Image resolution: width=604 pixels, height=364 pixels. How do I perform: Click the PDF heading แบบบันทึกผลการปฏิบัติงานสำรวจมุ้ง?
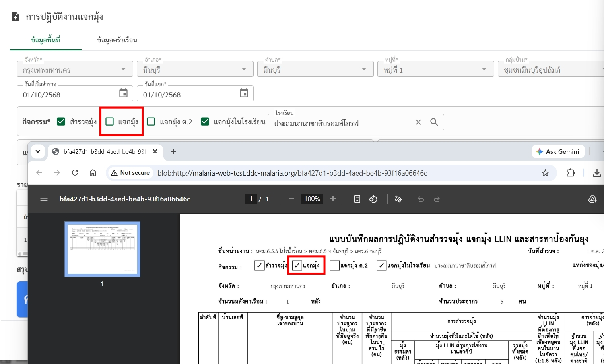click(459, 239)
